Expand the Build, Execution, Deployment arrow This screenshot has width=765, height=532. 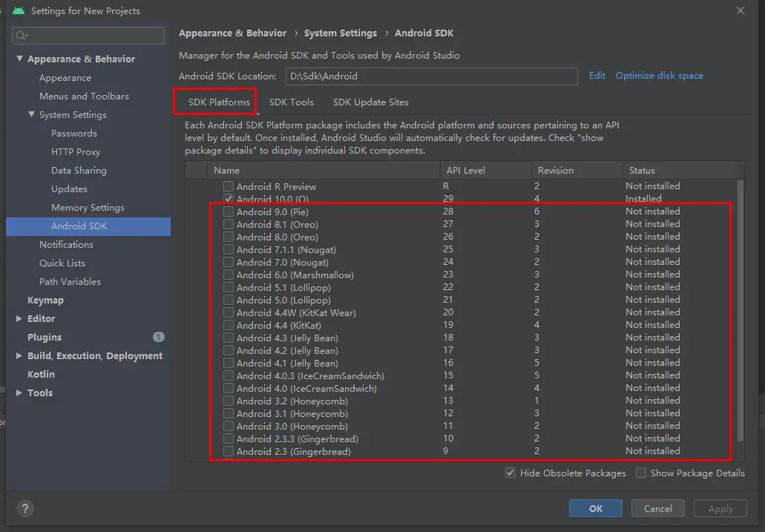(19, 356)
